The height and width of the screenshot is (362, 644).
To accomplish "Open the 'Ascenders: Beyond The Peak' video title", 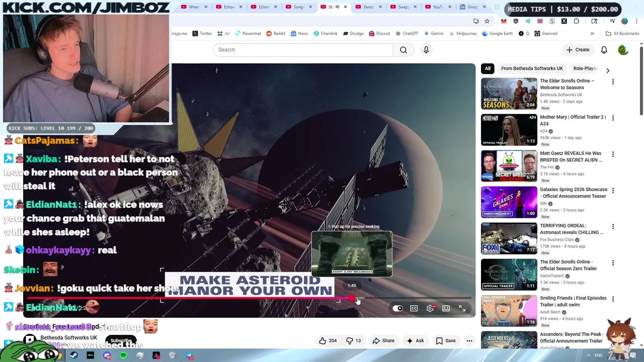I will click(571, 337).
